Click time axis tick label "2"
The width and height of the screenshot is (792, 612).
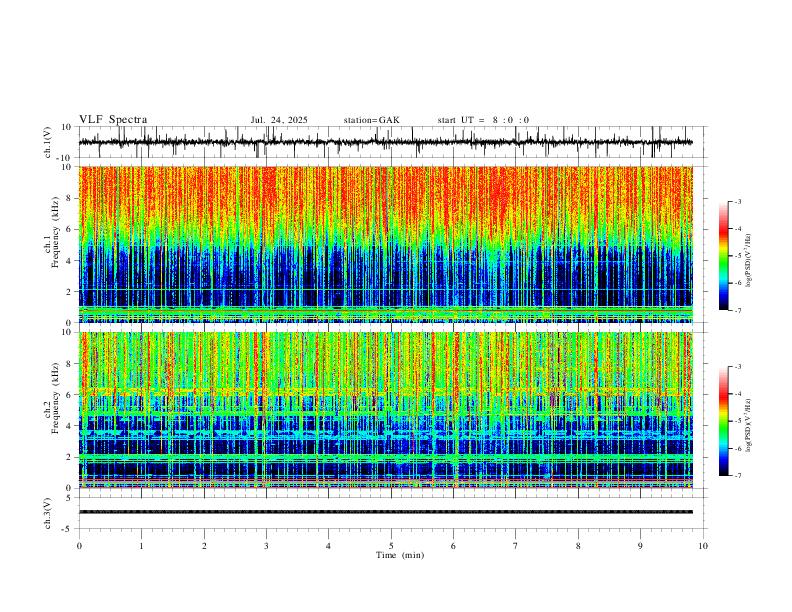[x=204, y=546]
